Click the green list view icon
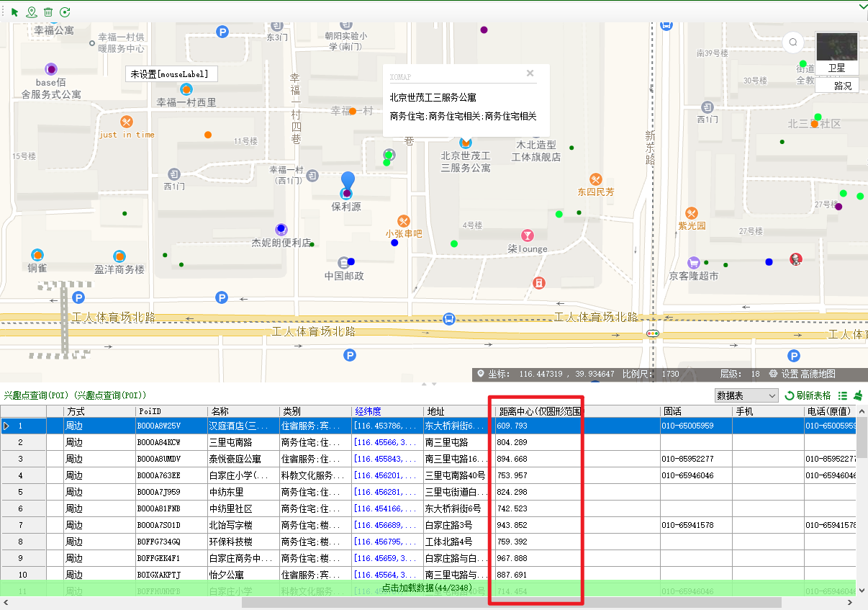Image resolution: width=868 pixels, height=610 pixels. [843, 395]
